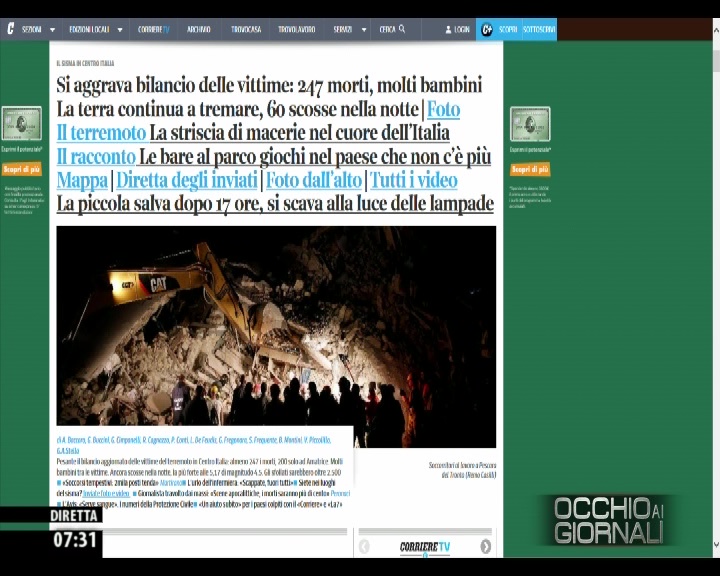Open the Diretta degli inviati link

tap(187, 180)
